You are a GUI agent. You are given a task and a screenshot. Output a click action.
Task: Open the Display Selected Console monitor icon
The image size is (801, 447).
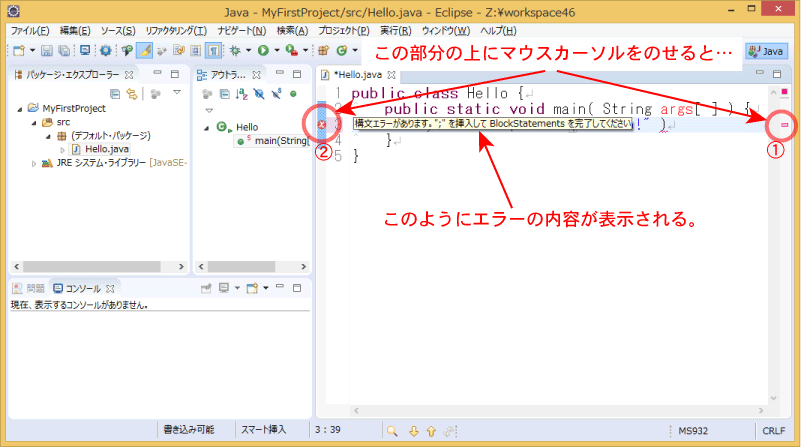(x=224, y=289)
